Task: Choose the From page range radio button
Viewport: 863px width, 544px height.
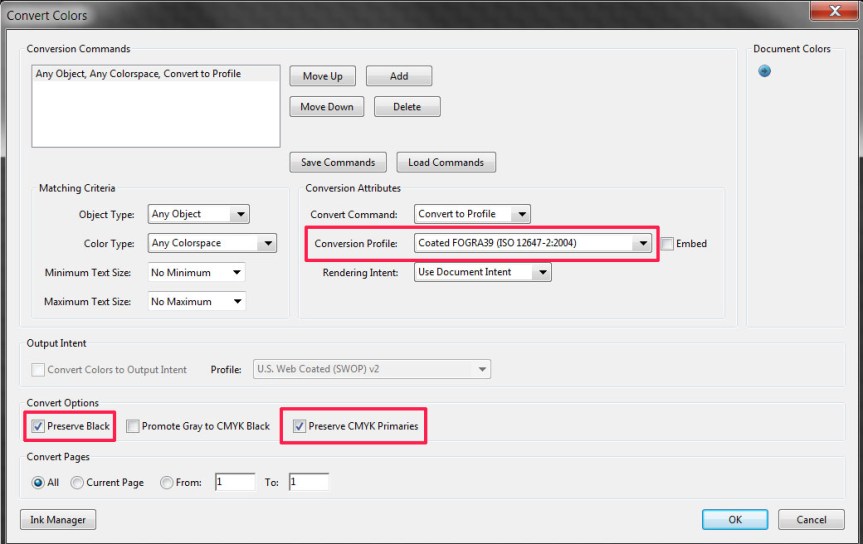Action: (166, 482)
